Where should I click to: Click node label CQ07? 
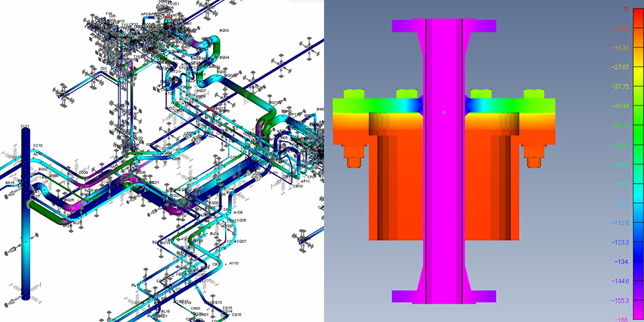[241, 241]
